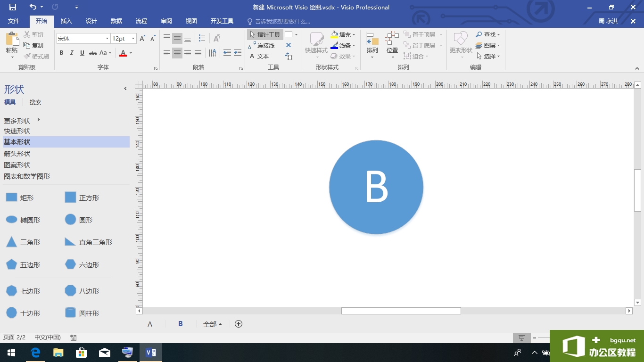Screen dimensions: 644x362
Task: Choose the text block tool below the X
Action: 289,56
